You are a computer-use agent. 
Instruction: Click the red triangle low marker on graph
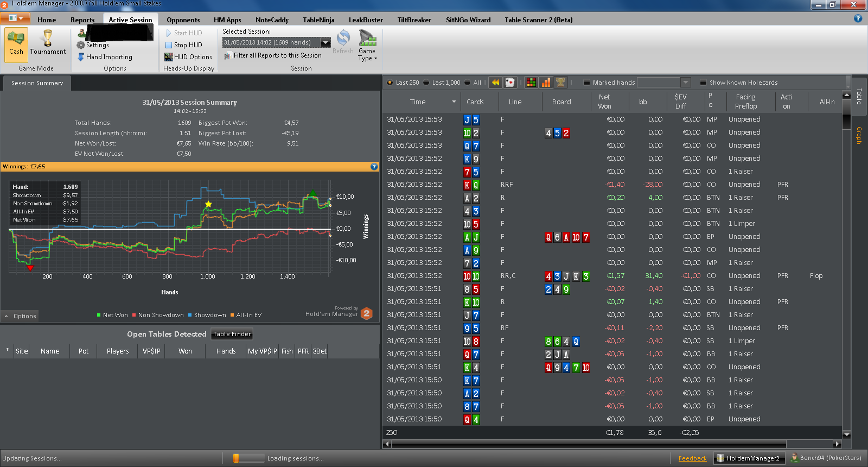coord(30,268)
